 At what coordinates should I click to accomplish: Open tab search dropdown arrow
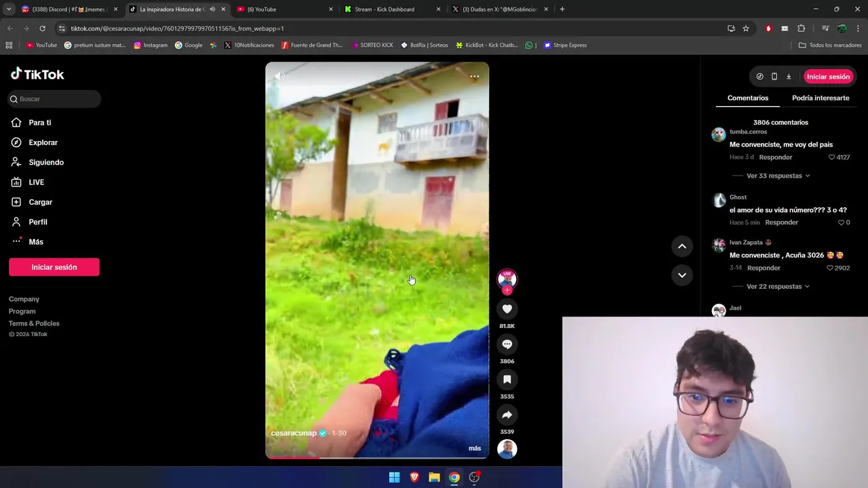point(9,9)
